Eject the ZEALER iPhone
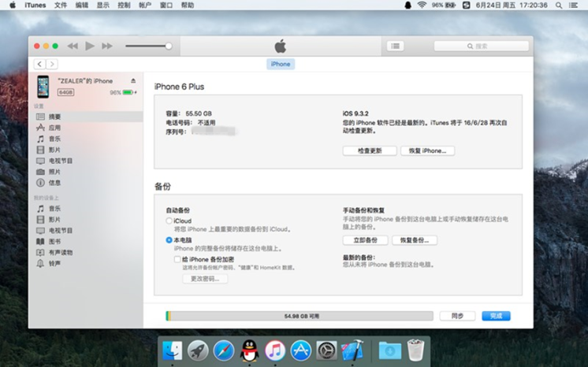 [133, 80]
